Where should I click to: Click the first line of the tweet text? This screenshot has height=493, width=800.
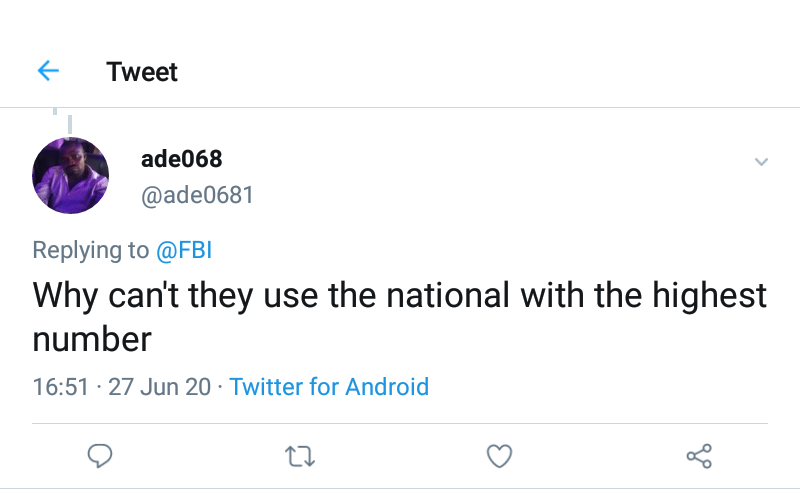tap(400, 296)
